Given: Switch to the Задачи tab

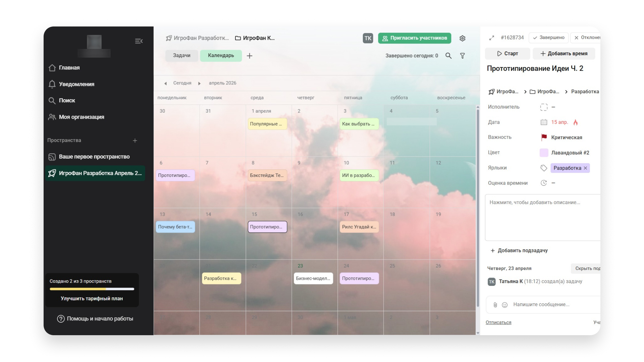Looking at the screenshot, I should (181, 56).
